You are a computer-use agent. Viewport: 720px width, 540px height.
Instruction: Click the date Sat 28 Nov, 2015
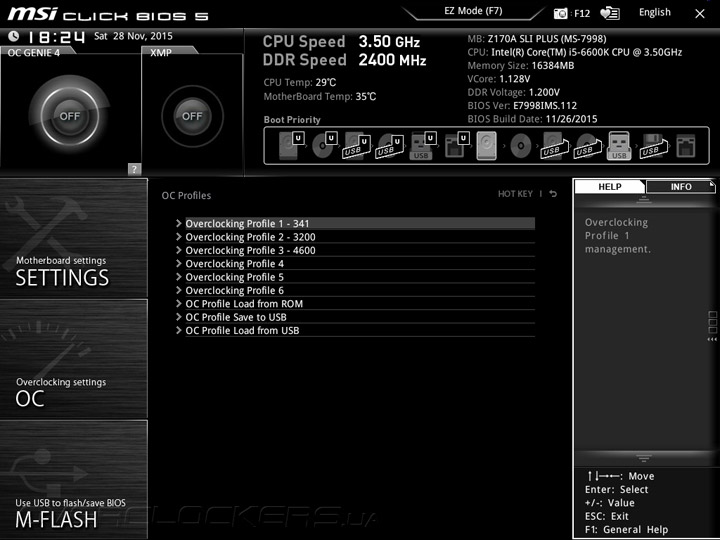click(x=133, y=36)
